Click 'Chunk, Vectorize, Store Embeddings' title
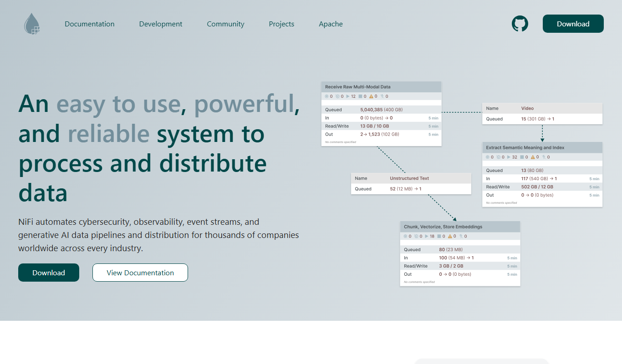Image resolution: width=622 pixels, height=364 pixels. 443,227
